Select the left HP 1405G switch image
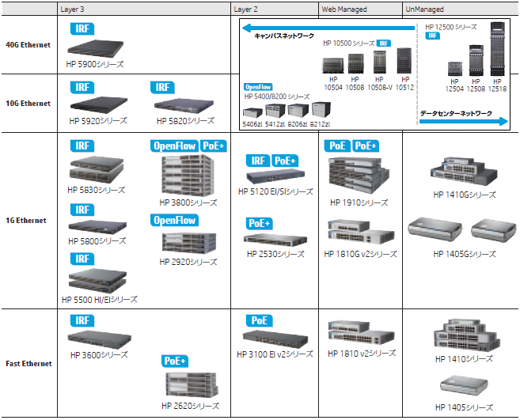Image resolution: width=520 pixels, height=420 pixels. 435,229
